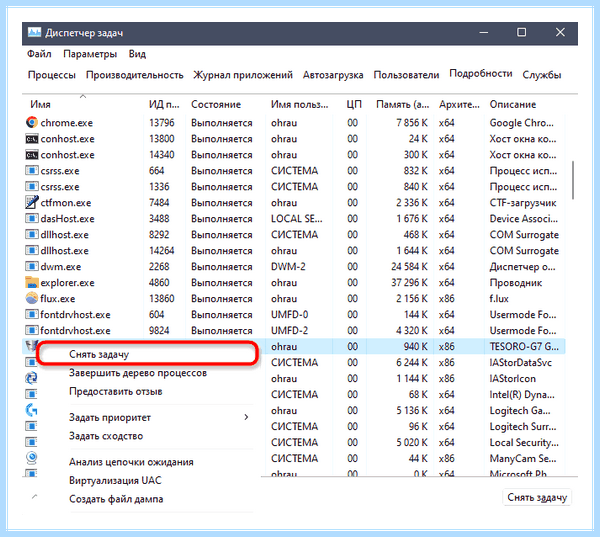Click the 24 584 K memory value
Screen dimensions: 600x537
point(409,266)
